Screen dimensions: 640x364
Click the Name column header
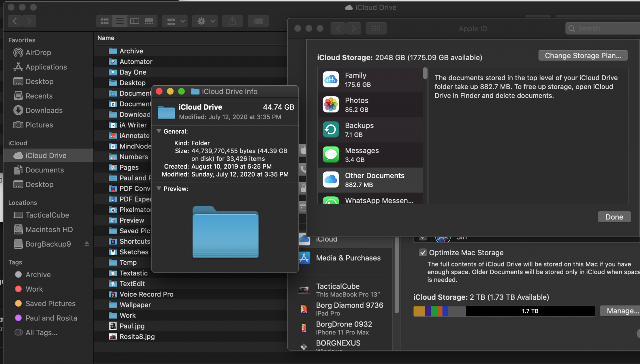pyautogui.click(x=106, y=38)
